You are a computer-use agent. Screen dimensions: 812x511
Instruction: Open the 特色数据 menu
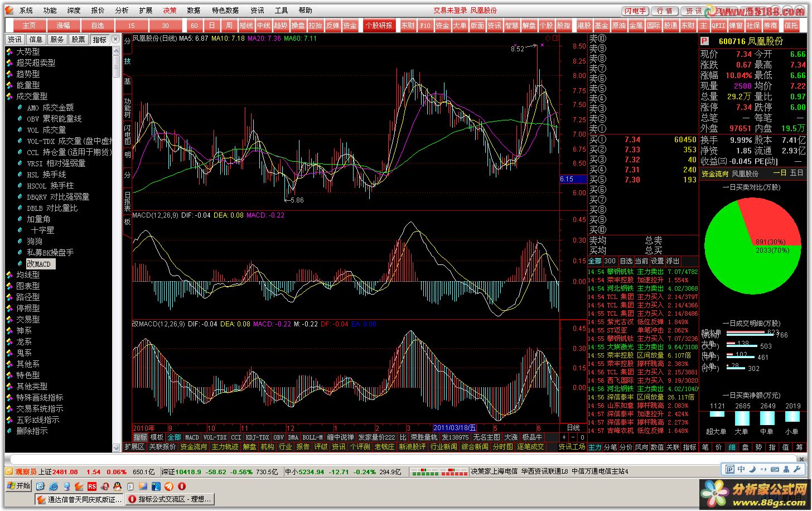point(225,10)
